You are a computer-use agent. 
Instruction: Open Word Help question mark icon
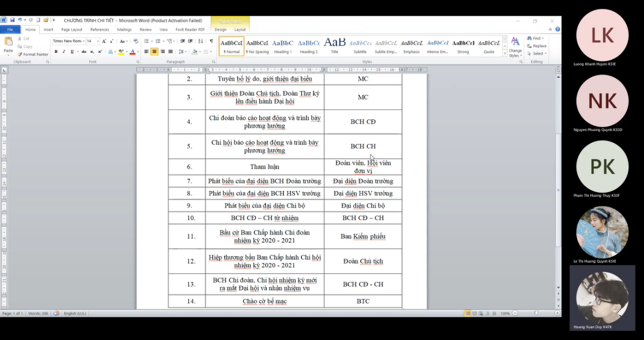[557, 29]
